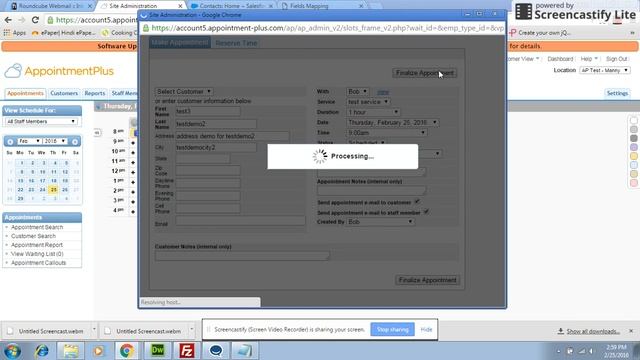
Task: Open Dreamweaver from the taskbar
Action: click(x=158, y=351)
